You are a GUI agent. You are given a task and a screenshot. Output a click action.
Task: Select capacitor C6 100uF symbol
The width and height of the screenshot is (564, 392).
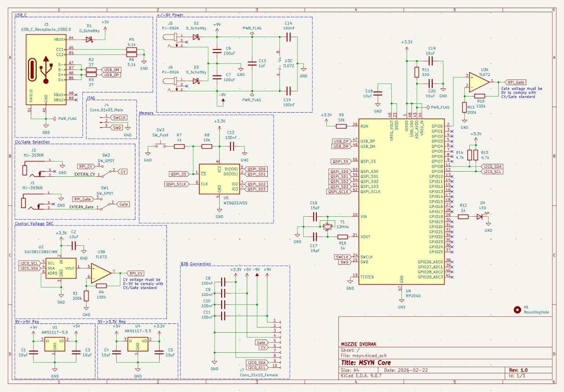coord(217,51)
